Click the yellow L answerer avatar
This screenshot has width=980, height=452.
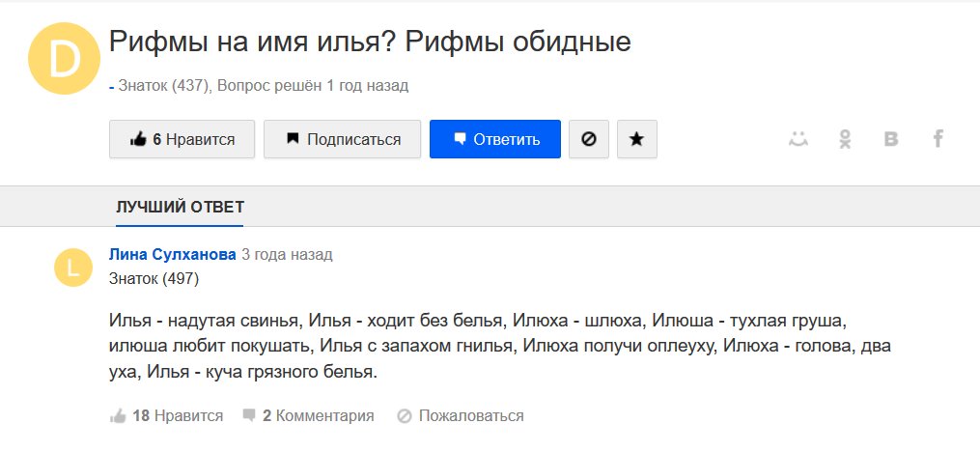73,268
